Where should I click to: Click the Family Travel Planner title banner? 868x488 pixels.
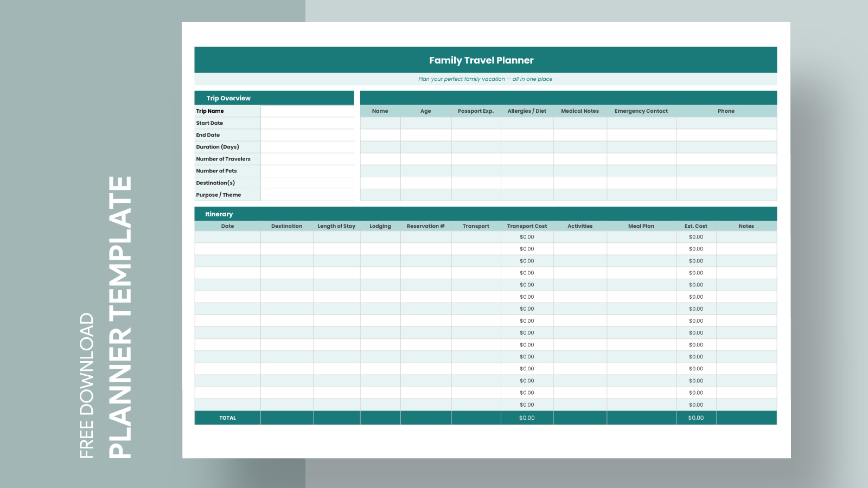click(481, 60)
